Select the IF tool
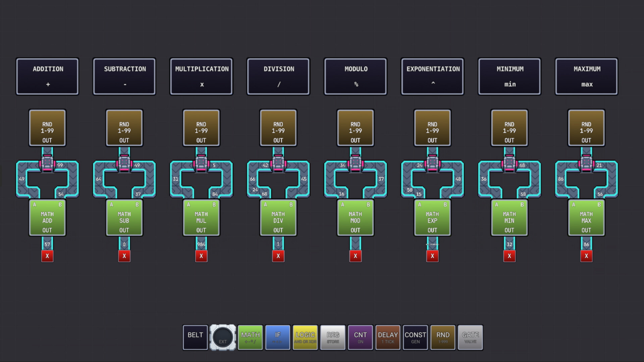Screen dimensions: 644x362 [277, 337]
